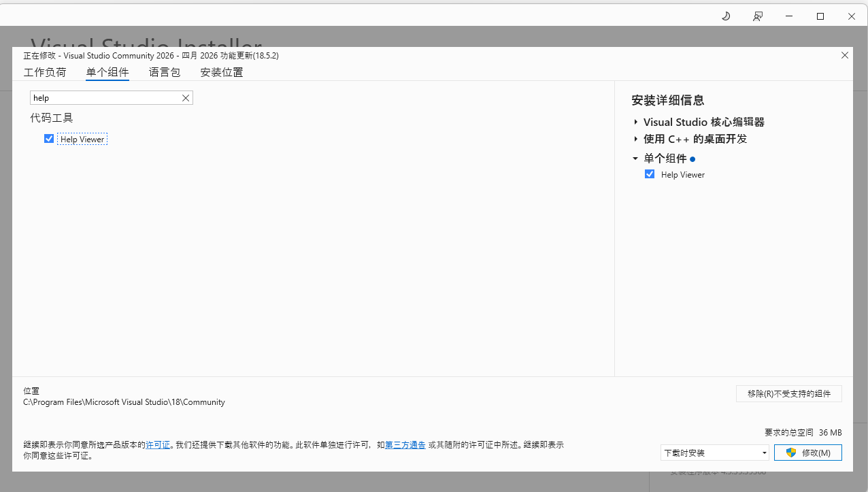Select the 单个组件 tab
The height and width of the screenshot is (492, 868).
pos(107,72)
